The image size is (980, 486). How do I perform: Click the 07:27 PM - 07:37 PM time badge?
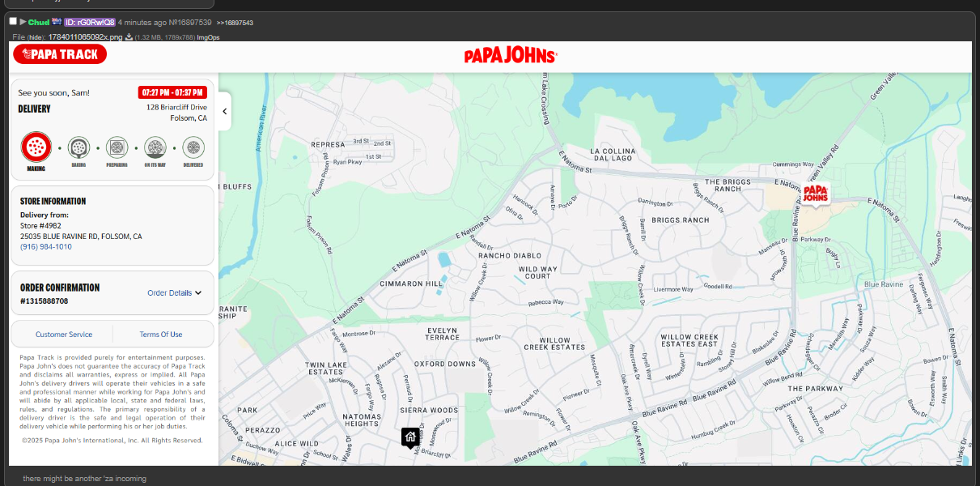tap(172, 92)
